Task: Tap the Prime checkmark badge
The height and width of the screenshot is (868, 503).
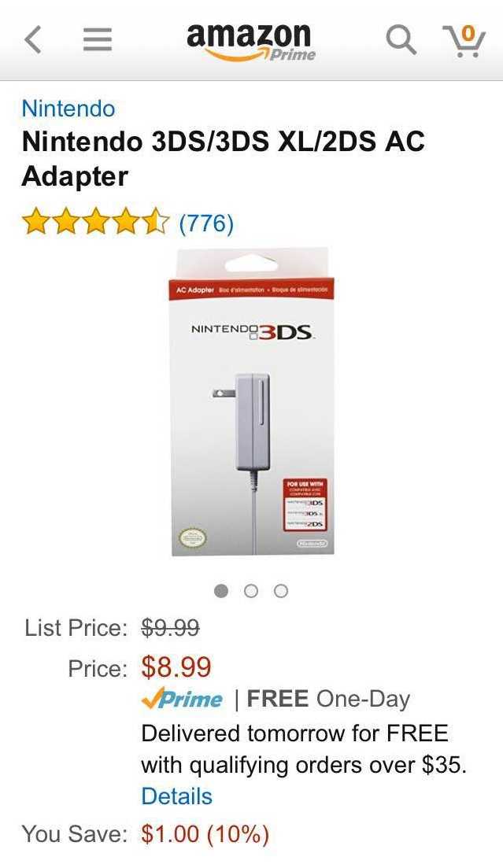Action: tap(183, 700)
